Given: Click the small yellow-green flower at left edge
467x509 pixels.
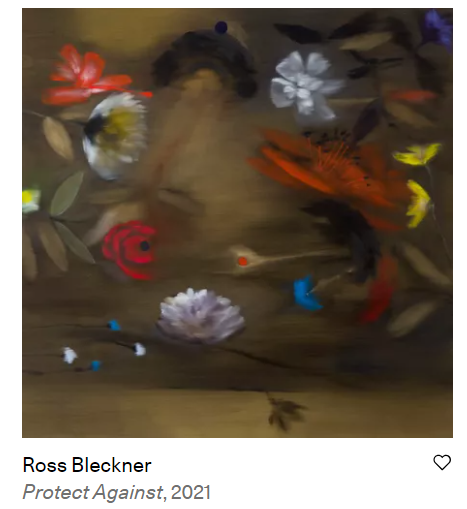Looking at the screenshot, I should 31,201.
